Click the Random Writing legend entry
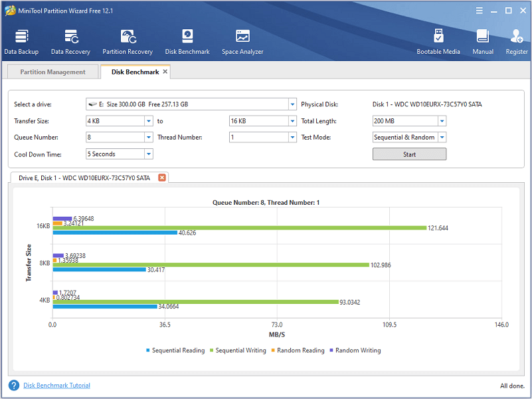Viewport: 532px width, 399px height. (x=355, y=350)
